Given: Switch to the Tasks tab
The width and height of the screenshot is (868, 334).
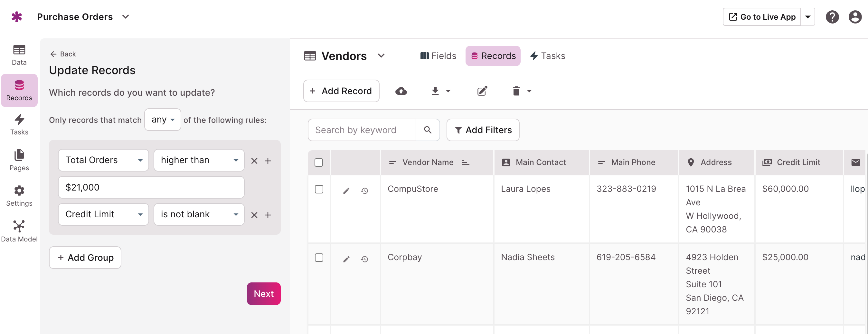Looking at the screenshot, I should [548, 56].
